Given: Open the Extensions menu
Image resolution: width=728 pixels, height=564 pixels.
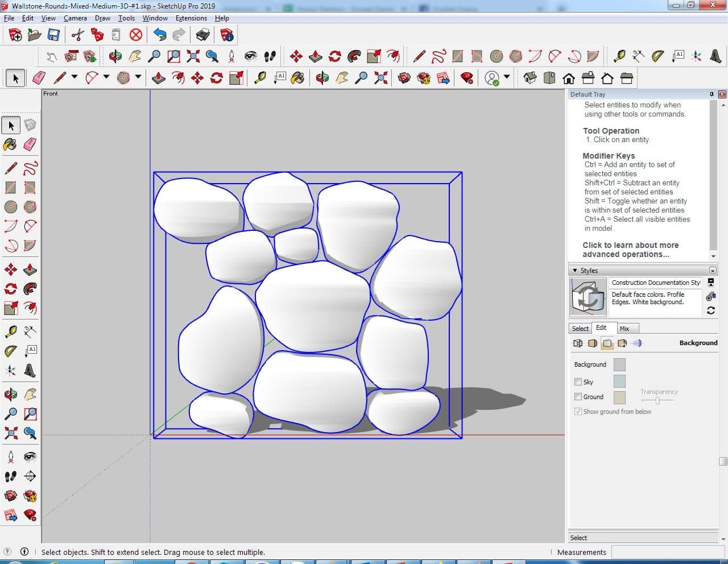Looking at the screenshot, I should point(191,18).
